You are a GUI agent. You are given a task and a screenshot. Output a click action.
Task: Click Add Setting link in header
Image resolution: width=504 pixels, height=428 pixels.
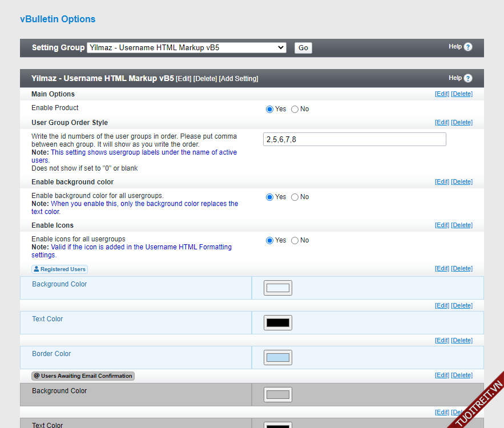[239, 79]
